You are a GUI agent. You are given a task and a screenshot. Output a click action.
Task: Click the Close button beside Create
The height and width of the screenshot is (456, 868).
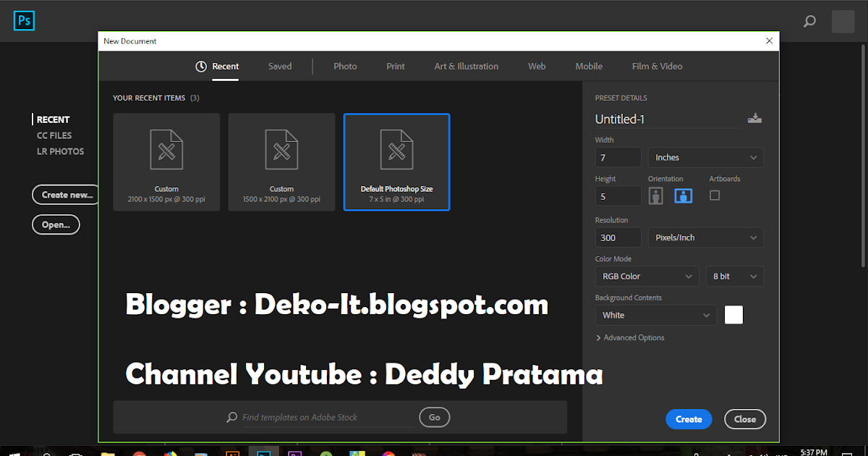745,419
